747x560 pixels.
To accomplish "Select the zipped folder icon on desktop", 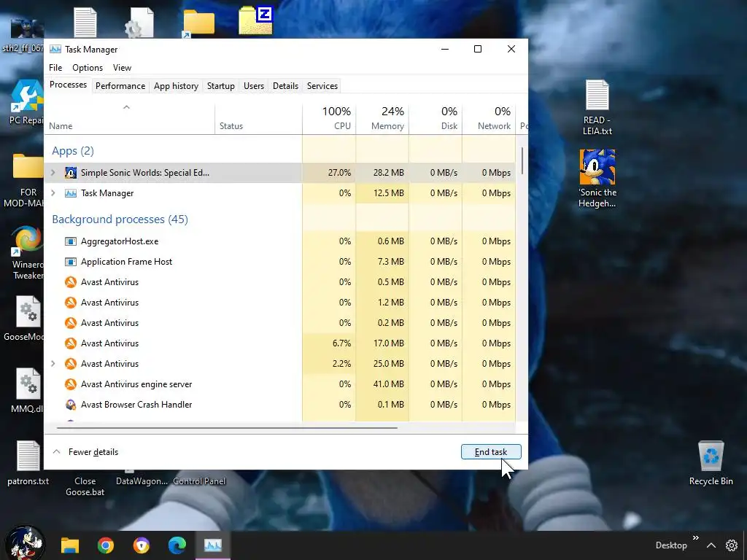I will pos(255,20).
